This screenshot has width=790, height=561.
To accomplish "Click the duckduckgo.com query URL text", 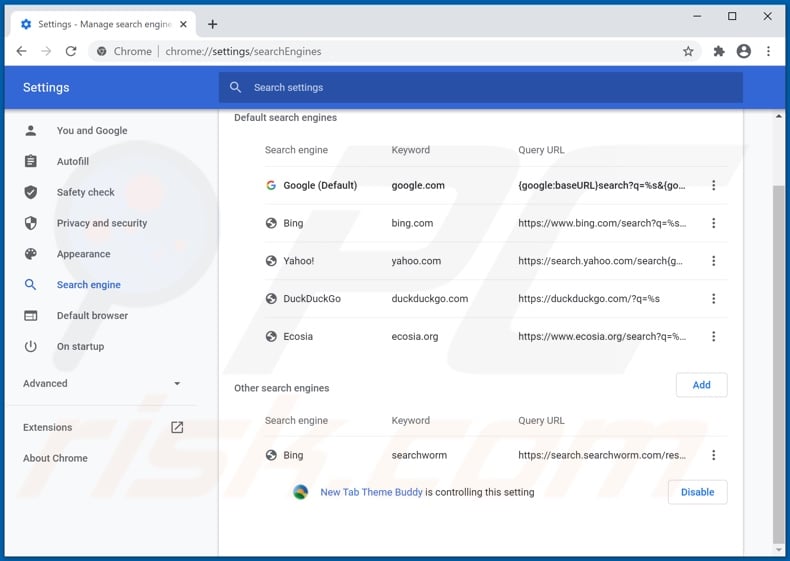I will click(589, 299).
